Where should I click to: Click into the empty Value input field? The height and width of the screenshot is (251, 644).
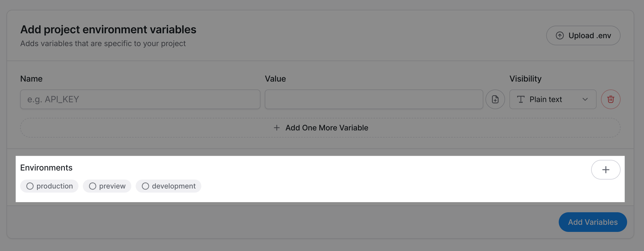(x=374, y=99)
